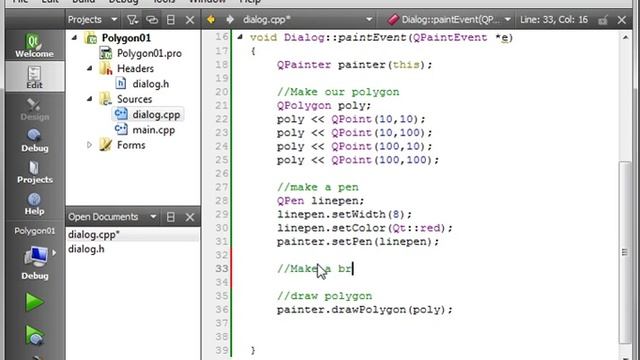Synchronize with editor link icon
This screenshot has width=640, height=360.
(x=152, y=20)
